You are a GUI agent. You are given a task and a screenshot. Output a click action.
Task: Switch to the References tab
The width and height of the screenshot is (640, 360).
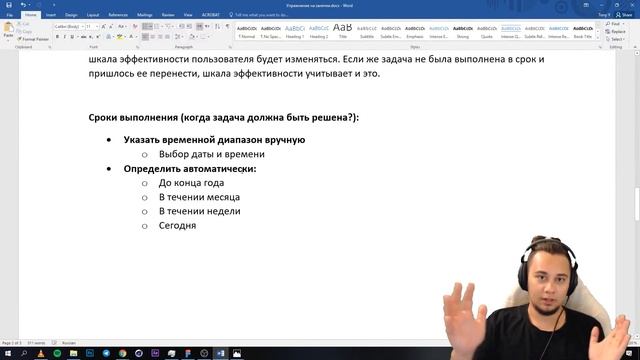(x=118, y=15)
